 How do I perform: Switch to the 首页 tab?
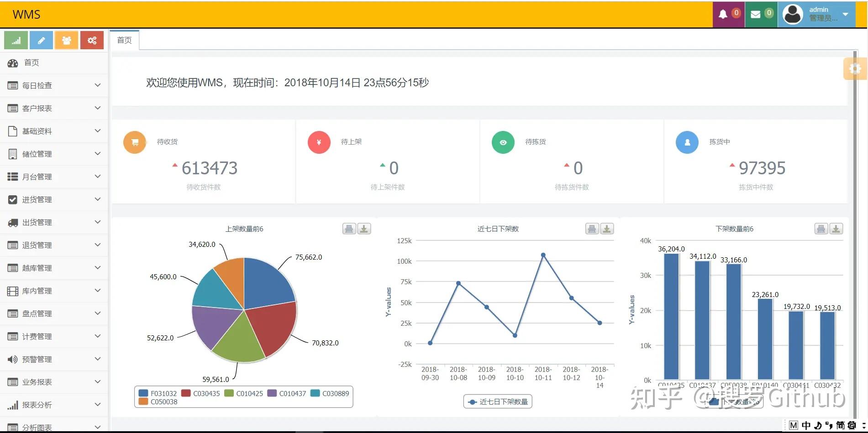pos(124,40)
